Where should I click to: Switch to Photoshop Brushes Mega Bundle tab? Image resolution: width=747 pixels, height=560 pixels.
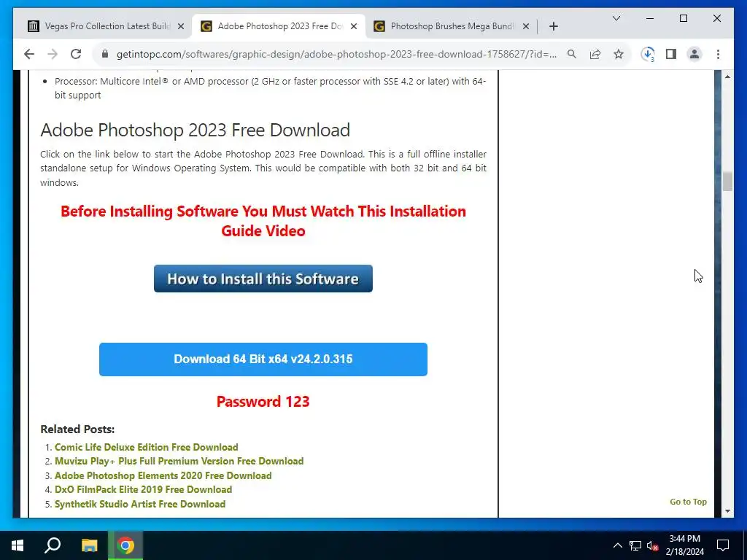click(452, 26)
